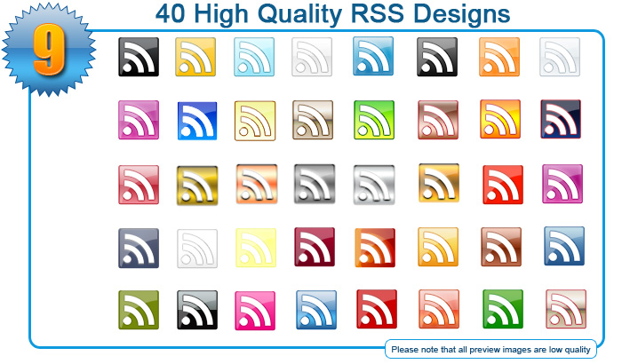Viewport: 622px width, 364px height.
Task: Select the pale yellow RSS icon with brown outline
Action: 255,121
